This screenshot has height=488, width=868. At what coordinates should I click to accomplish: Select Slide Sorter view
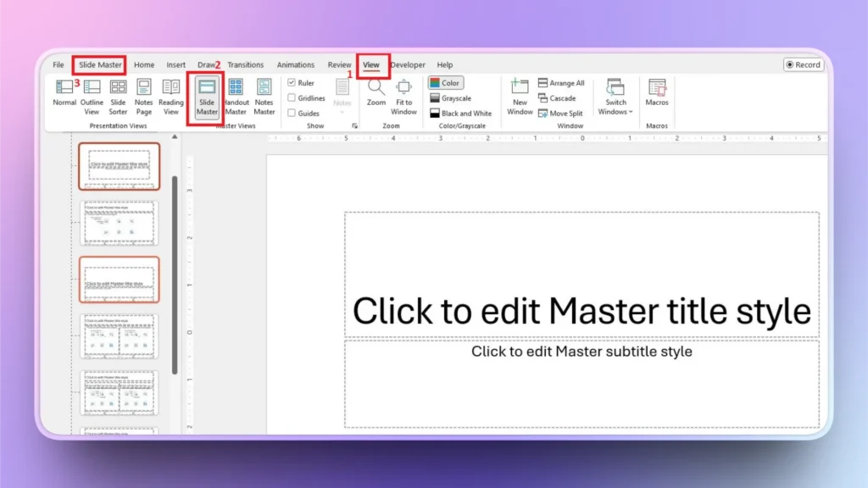coord(118,93)
